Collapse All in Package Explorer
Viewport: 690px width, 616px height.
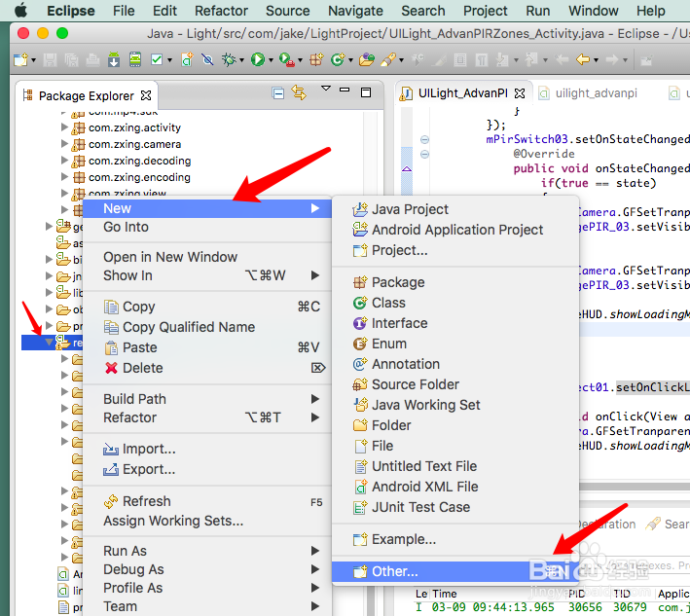tap(278, 93)
